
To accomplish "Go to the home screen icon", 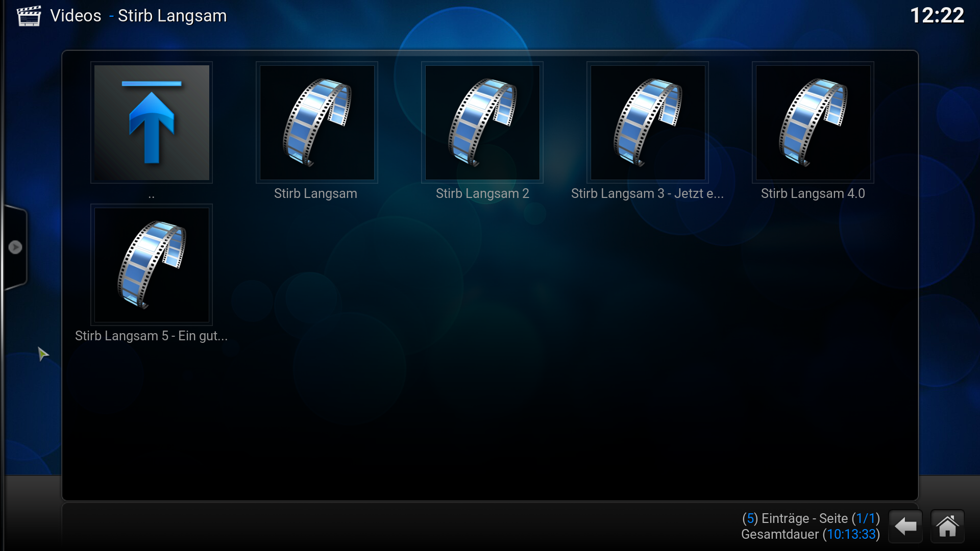I will point(947,526).
